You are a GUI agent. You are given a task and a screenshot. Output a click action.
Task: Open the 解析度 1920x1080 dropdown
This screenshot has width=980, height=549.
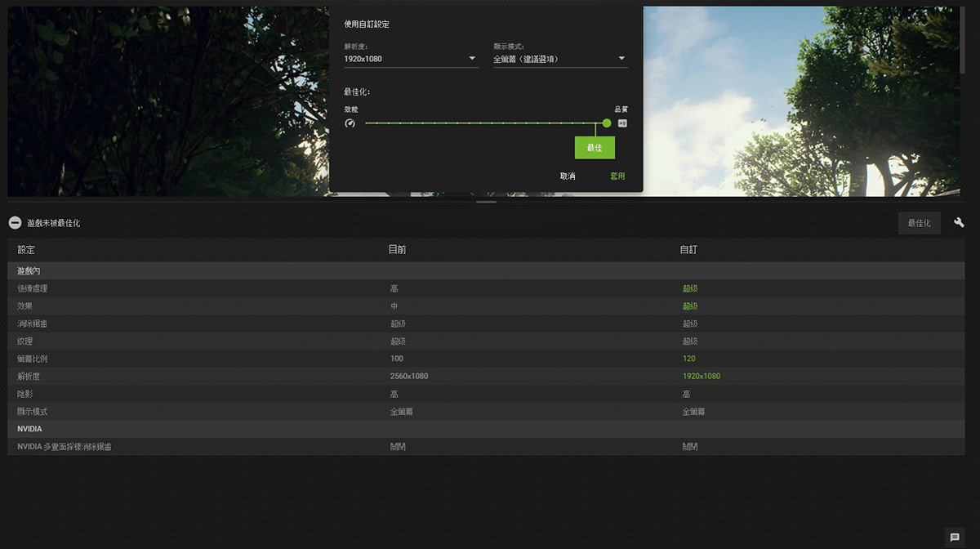coord(411,59)
